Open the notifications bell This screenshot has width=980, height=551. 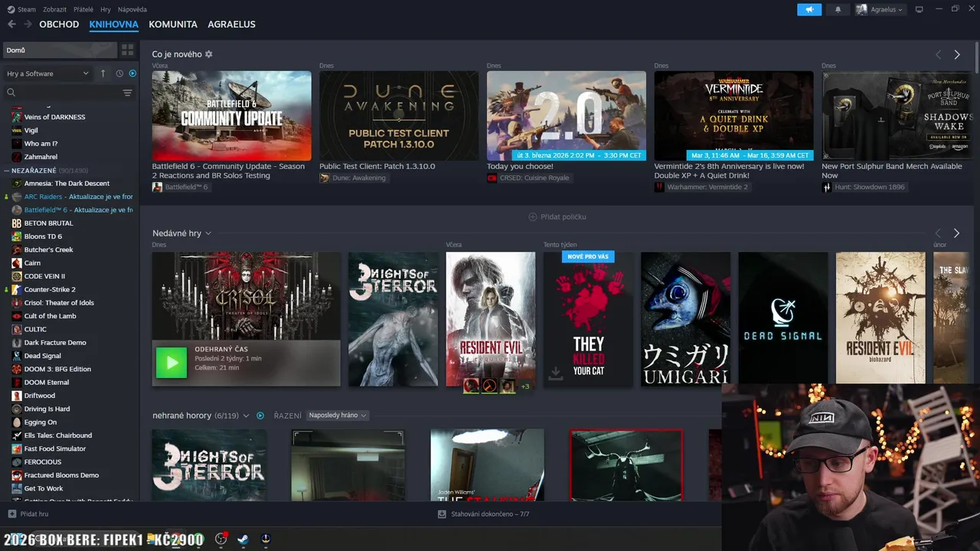(838, 9)
